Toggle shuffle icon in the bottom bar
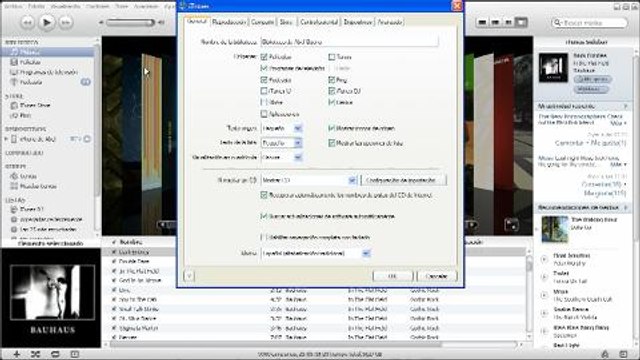The width and height of the screenshot is (640, 360). 36,354
